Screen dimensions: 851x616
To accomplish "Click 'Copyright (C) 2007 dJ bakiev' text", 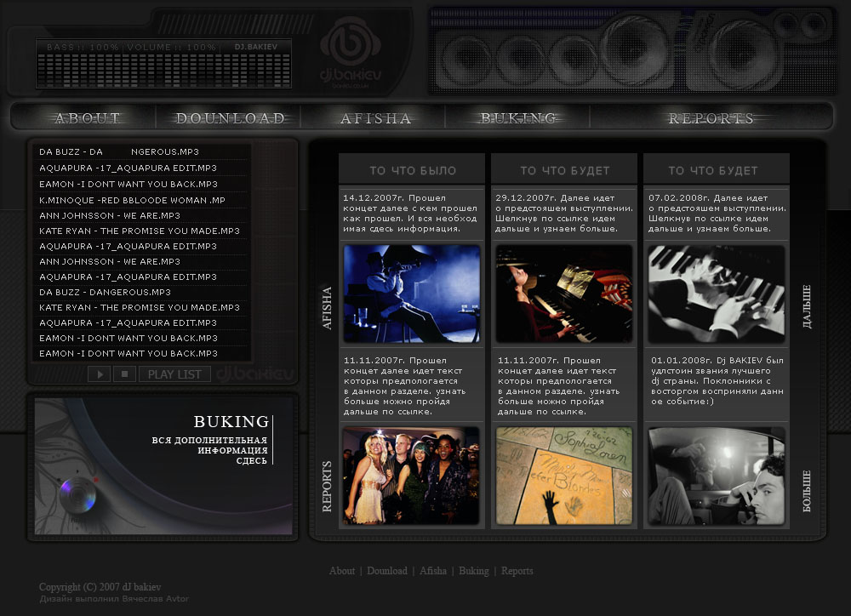I will tap(100, 587).
